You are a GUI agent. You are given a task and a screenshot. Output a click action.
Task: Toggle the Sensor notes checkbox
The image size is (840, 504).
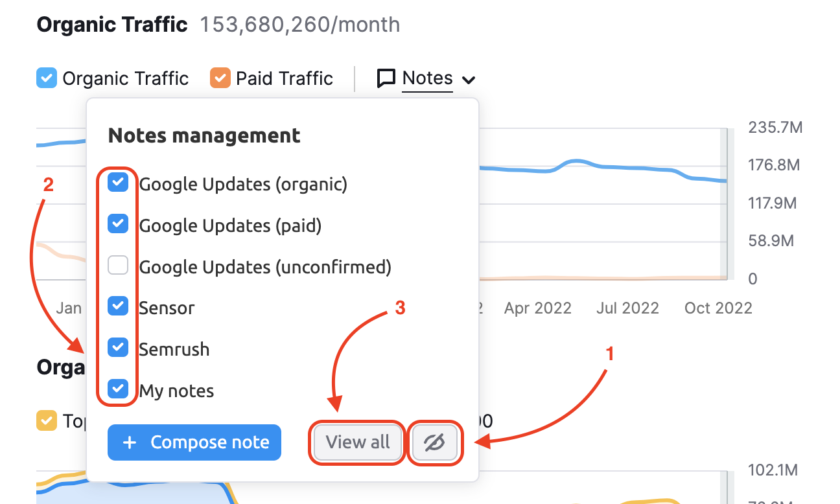coord(118,306)
